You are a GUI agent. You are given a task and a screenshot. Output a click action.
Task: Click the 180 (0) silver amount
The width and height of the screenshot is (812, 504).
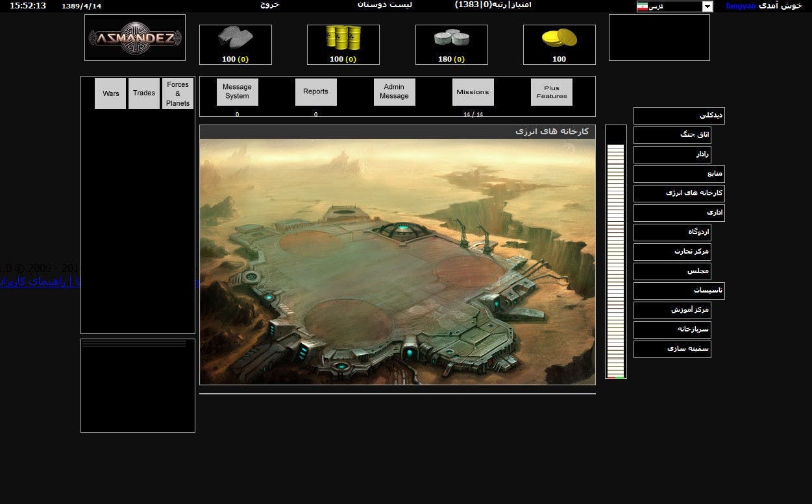pyautogui.click(x=452, y=59)
